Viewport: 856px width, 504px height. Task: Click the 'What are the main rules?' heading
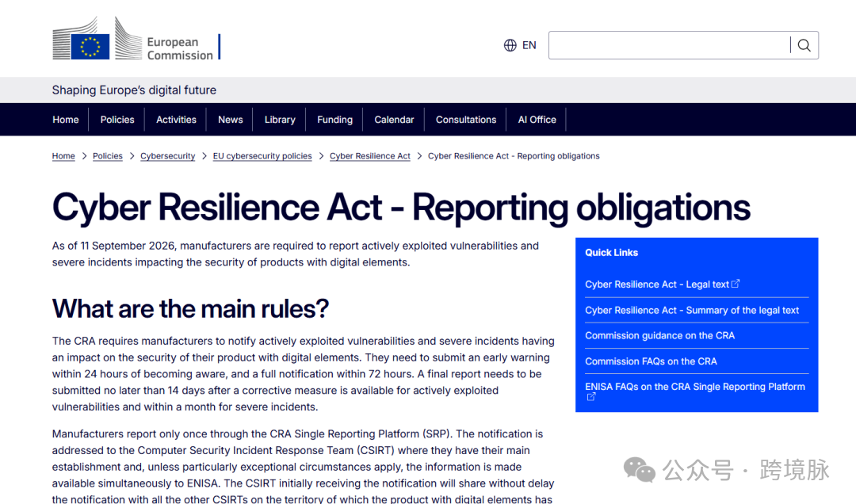click(190, 309)
